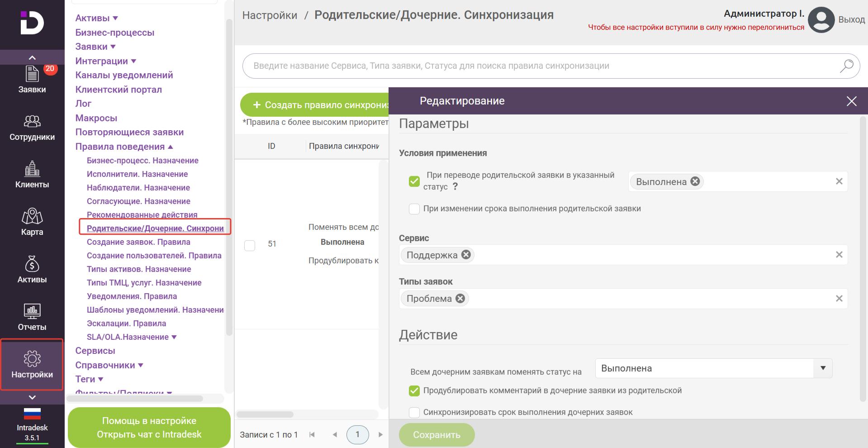Open Активы money bag icon
Image resolution: width=868 pixels, height=448 pixels.
tap(32, 270)
